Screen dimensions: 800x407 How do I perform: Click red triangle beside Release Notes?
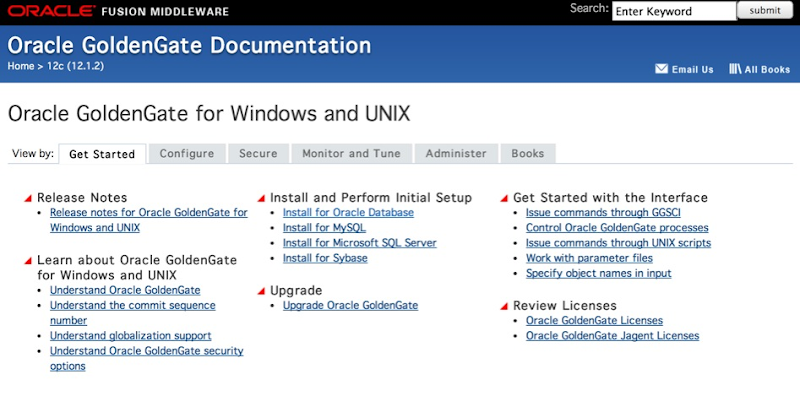(x=28, y=198)
